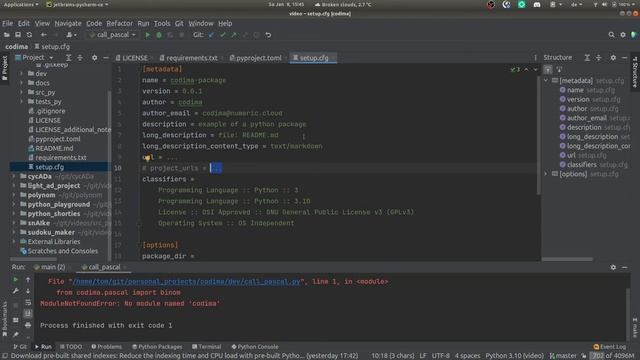Select classifiers in Structure panel
The height and width of the screenshot is (360, 640).
[582, 164]
